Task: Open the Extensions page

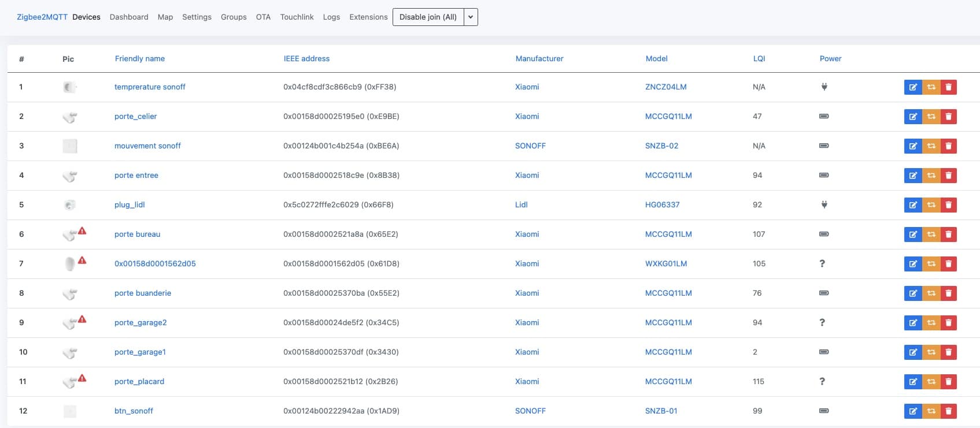Action: (368, 17)
